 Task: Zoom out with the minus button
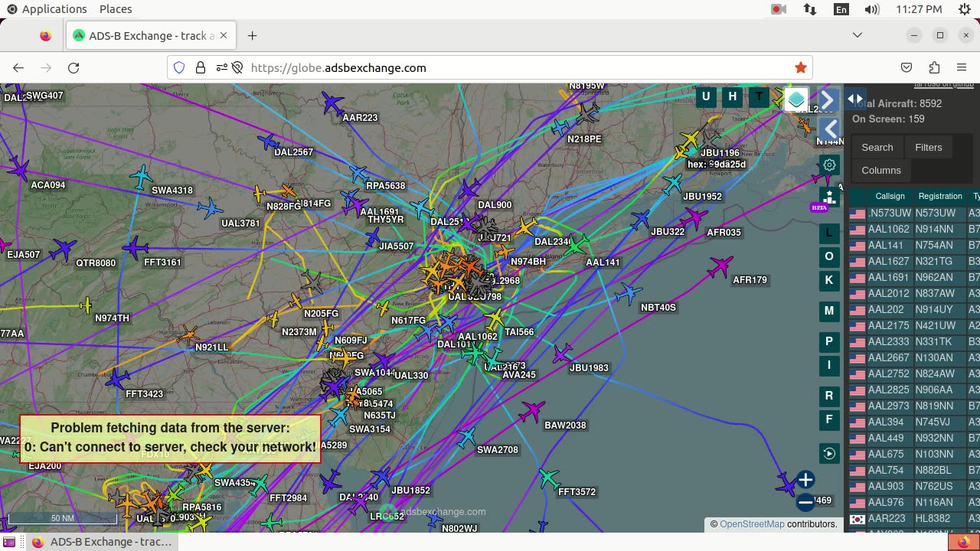pos(805,502)
